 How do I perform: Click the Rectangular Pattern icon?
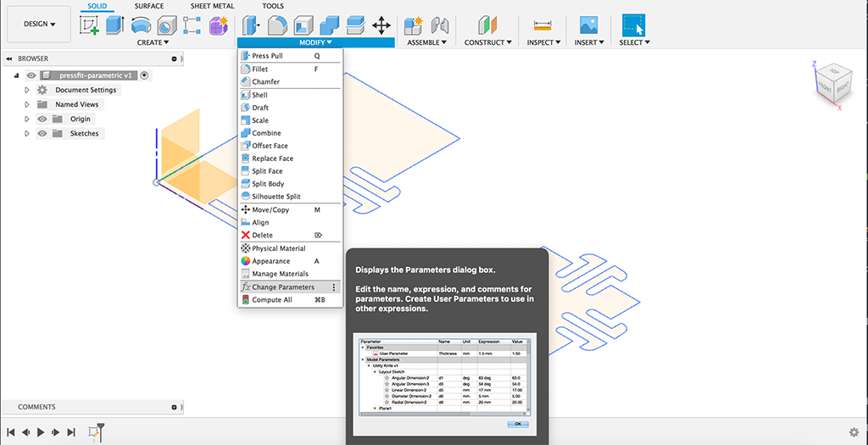click(192, 25)
